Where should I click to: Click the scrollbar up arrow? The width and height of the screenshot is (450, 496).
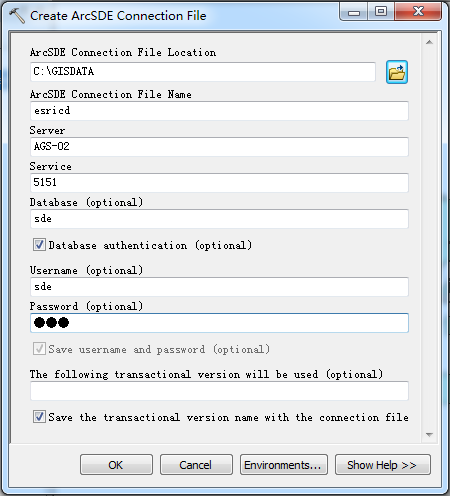click(429, 42)
